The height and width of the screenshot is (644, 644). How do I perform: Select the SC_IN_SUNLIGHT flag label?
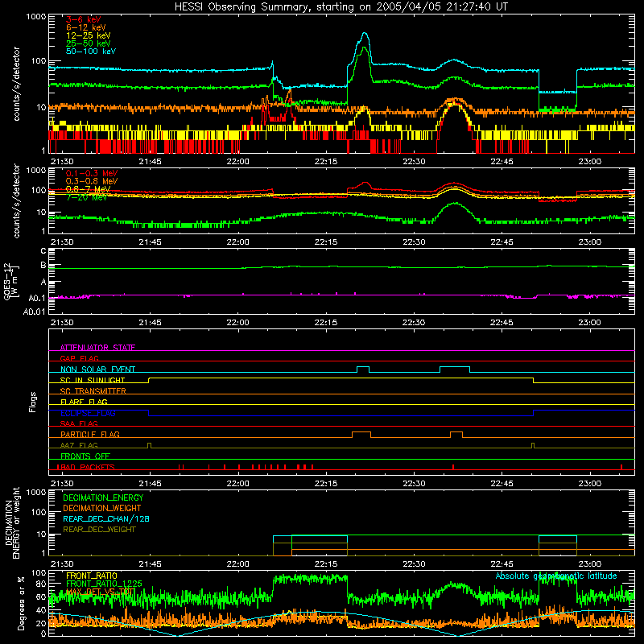pyautogui.click(x=93, y=380)
